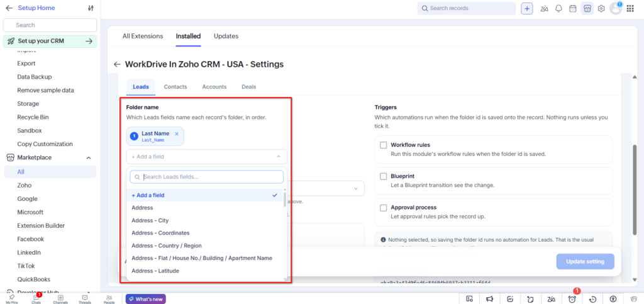644x304 pixels.
Task: Switch to the All Extensions tab
Action: click(143, 36)
